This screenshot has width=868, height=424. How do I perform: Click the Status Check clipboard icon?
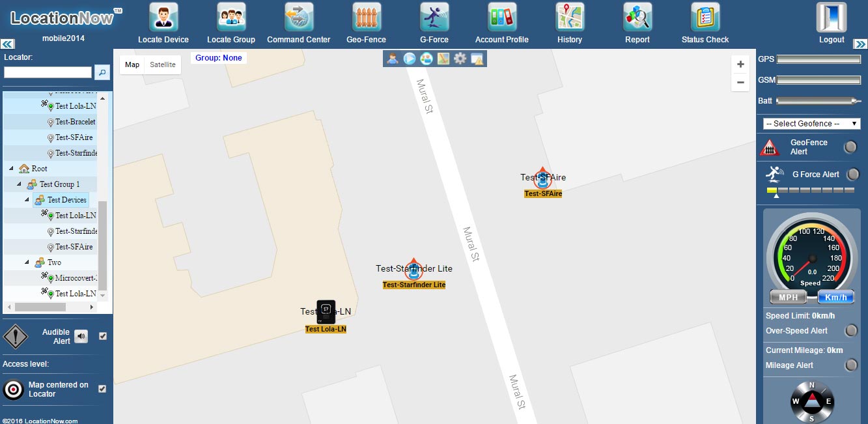pyautogui.click(x=705, y=17)
